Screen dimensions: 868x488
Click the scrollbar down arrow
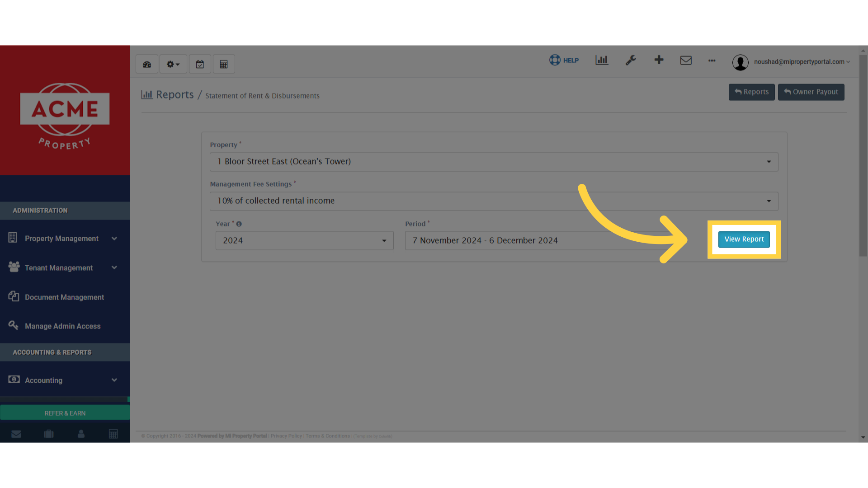pyautogui.click(x=863, y=437)
